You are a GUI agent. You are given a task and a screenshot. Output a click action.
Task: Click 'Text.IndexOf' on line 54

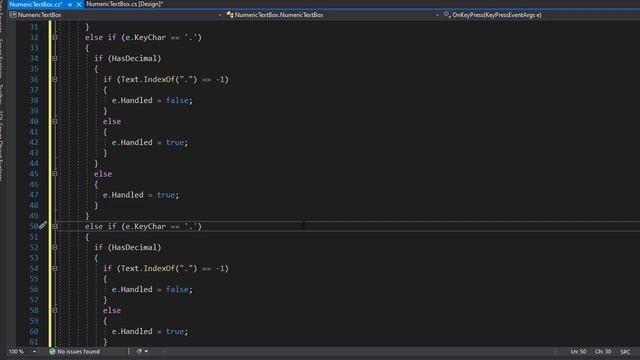[x=148, y=269]
